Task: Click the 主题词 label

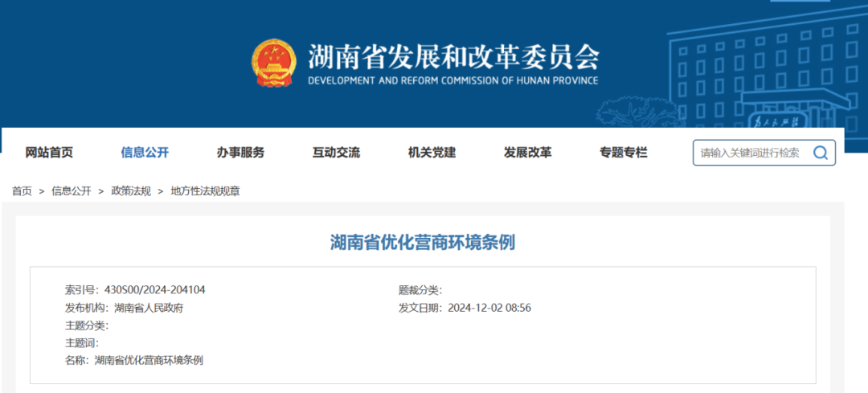Action: 82,343
